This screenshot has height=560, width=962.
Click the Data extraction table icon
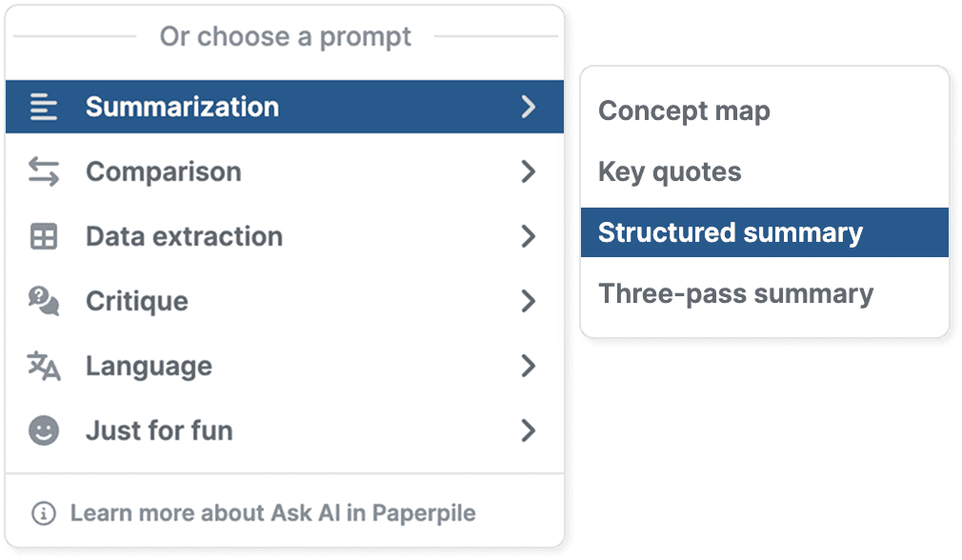pos(44,237)
